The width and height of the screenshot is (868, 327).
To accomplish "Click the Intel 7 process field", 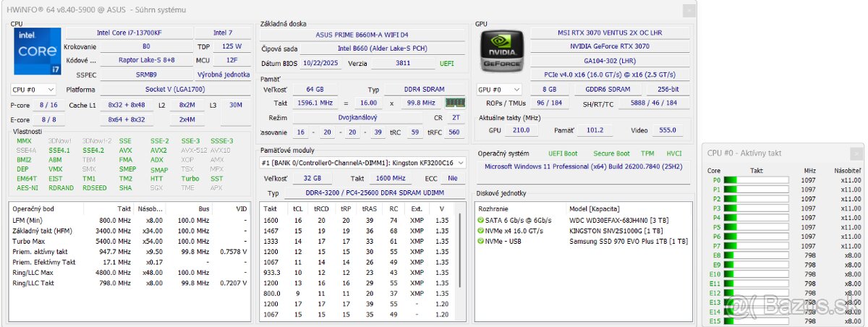I will (223, 33).
